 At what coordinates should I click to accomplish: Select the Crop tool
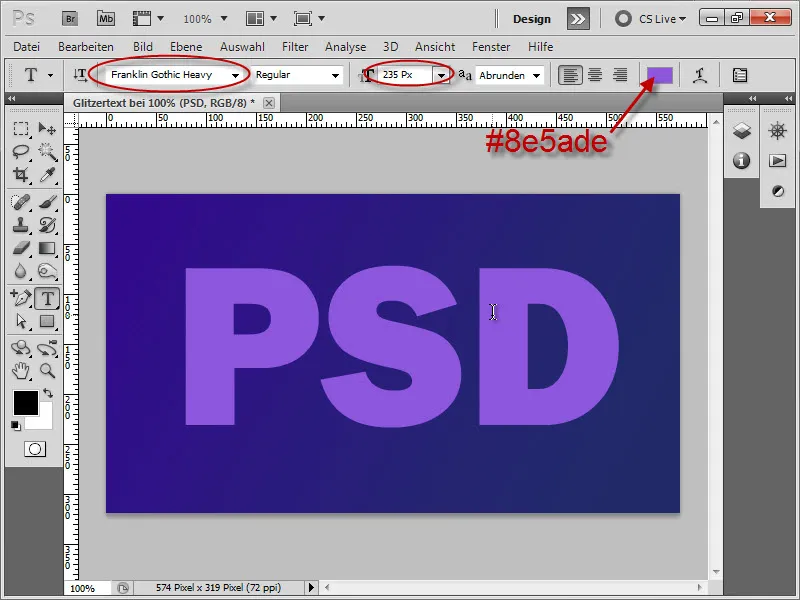[x=21, y=175]
